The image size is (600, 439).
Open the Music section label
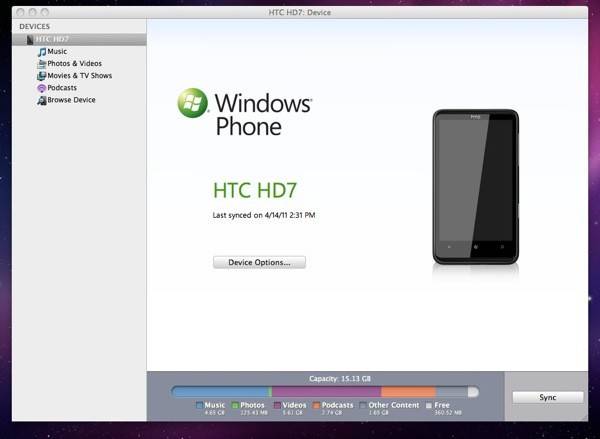coord(57,51)
